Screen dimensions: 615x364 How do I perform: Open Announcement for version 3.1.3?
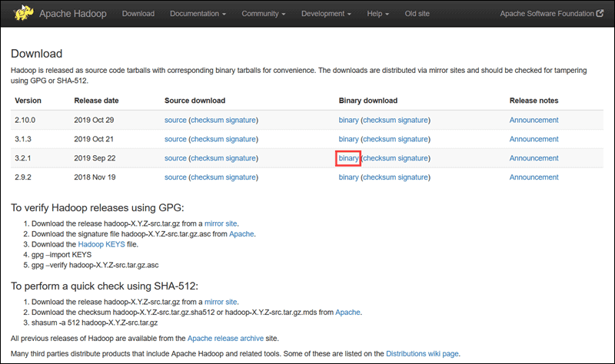pyautogui.click(x=534, y=139)
